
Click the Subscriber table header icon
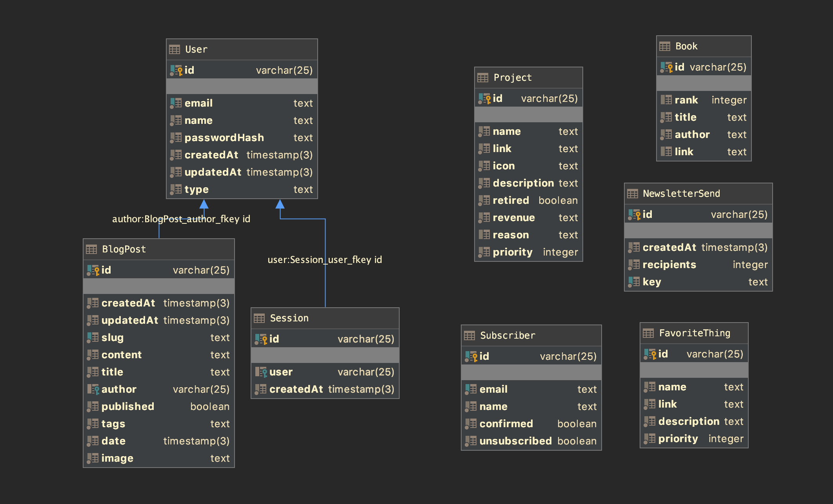coord(469,335)
